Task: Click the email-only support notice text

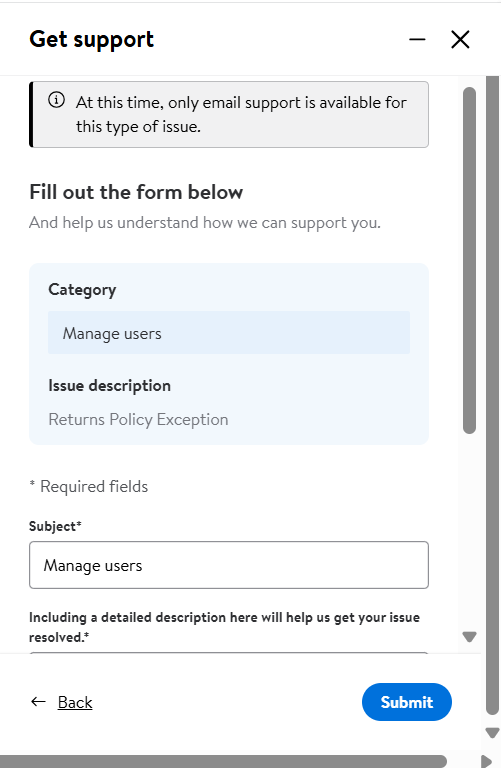Action: 241,115
